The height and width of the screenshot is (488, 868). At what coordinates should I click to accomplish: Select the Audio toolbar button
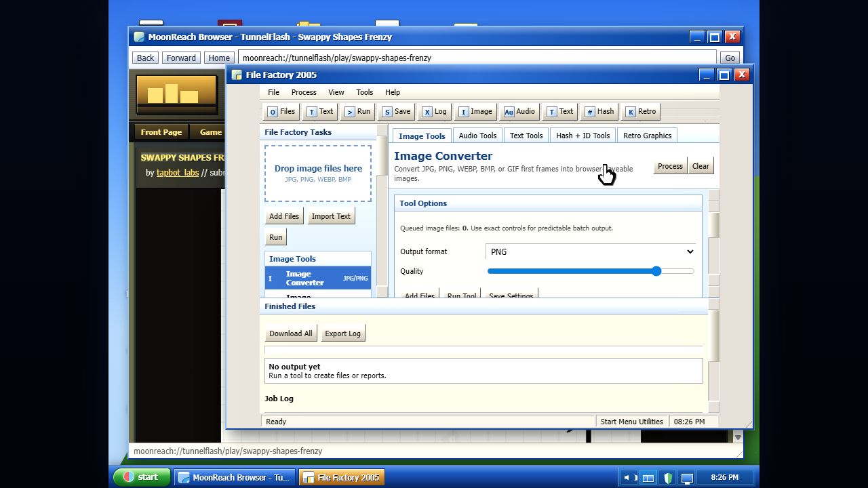point(519,112)
